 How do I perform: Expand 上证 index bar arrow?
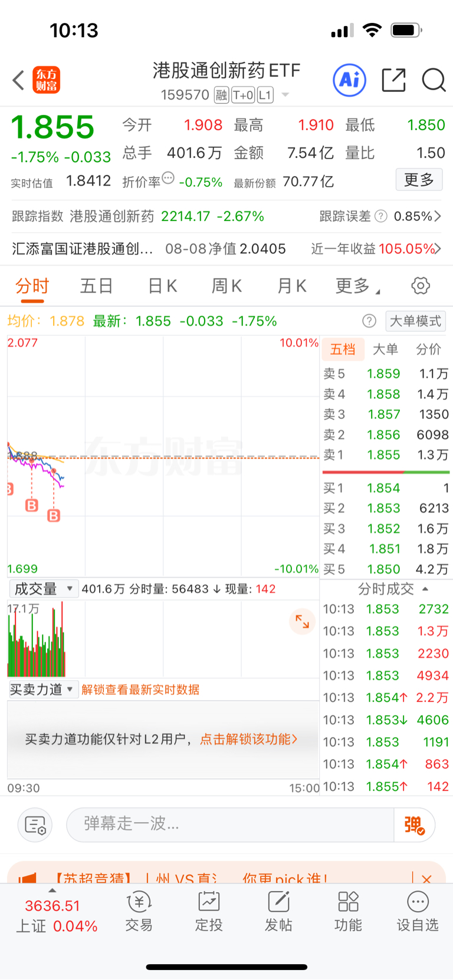(52, 890)
